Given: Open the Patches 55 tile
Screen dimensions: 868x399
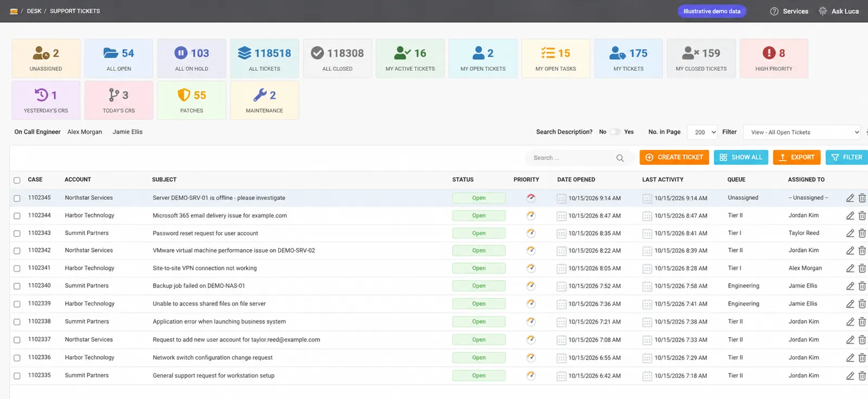Looking at the screenshot, I should point(192,100).
